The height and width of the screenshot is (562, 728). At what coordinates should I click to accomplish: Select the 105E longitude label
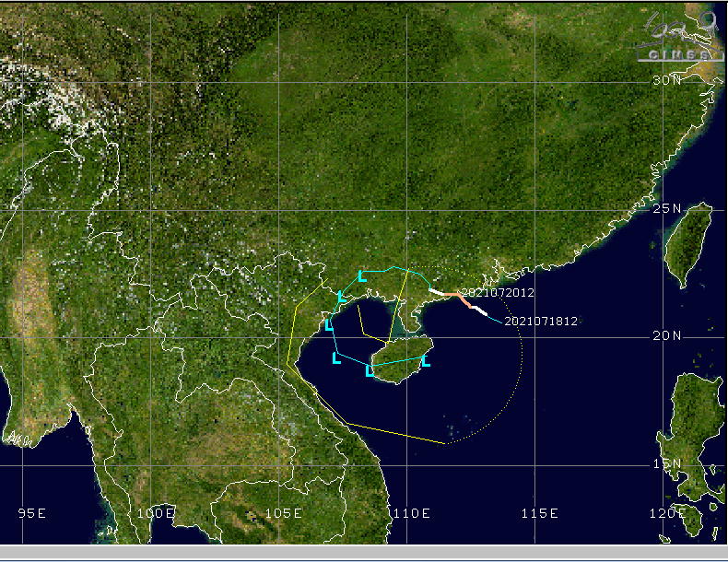[x=283, y=512]
